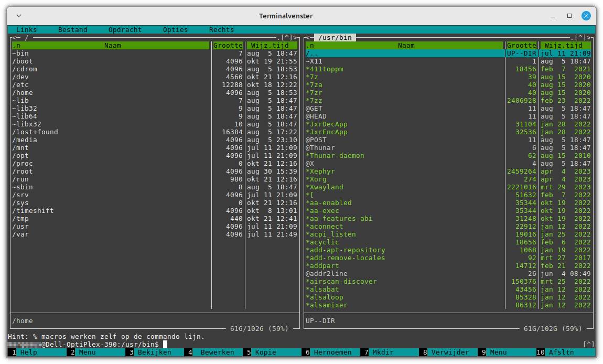Click the 3 Bekijken button
603x364 pixels.
click(x=155, y=352)
